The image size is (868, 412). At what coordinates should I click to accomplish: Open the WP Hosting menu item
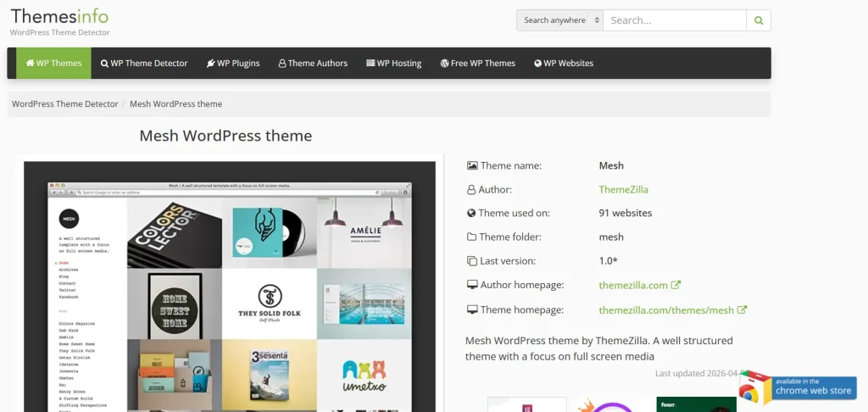393,63
